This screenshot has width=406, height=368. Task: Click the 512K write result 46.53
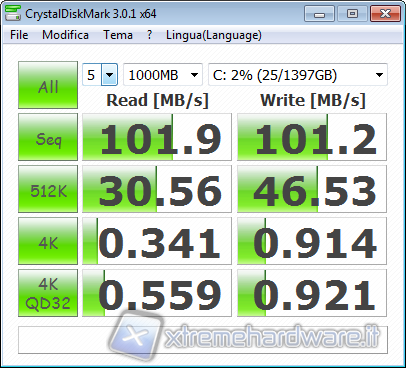click(x=312, y=189)
